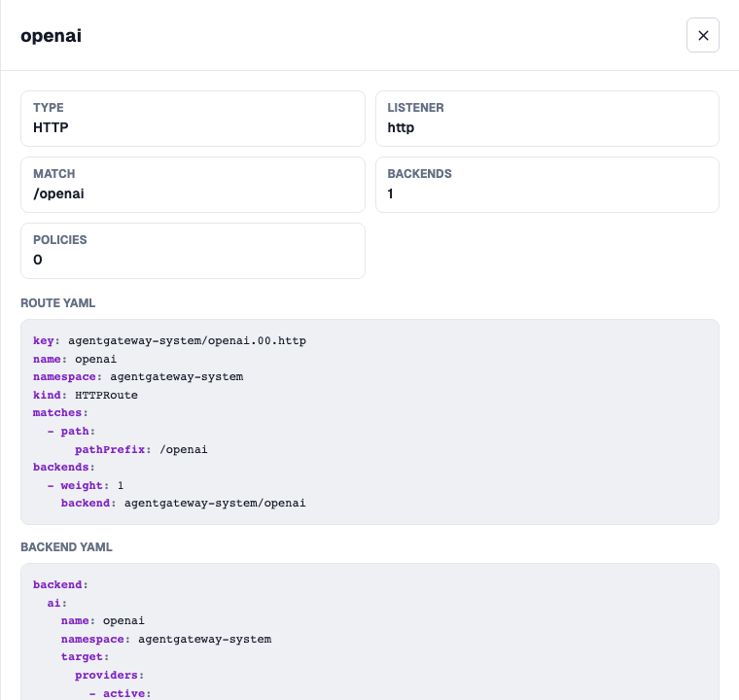
Task: Click the BACKEND YAML section heading
Action: [66, 547]
